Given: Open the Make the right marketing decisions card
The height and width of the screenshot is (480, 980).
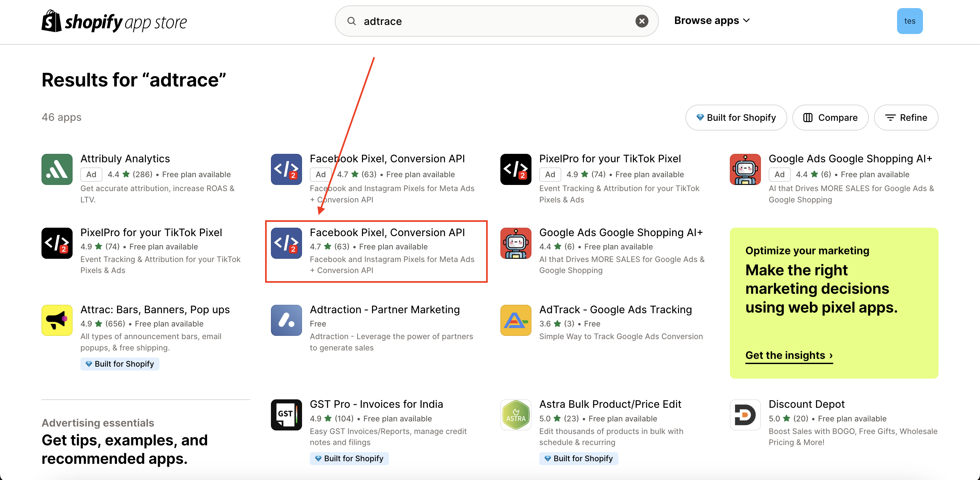Looking at the screenshot, I should pos(834,303).
